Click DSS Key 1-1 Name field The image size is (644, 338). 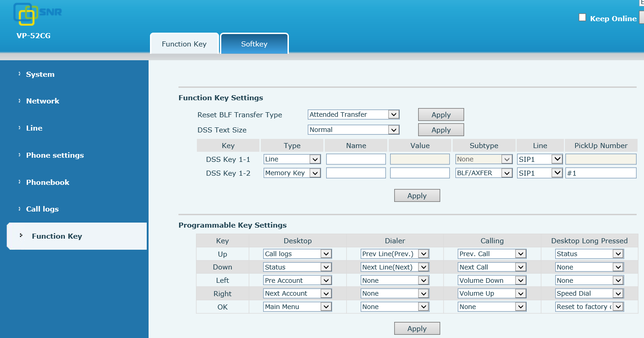pos(356,159)
